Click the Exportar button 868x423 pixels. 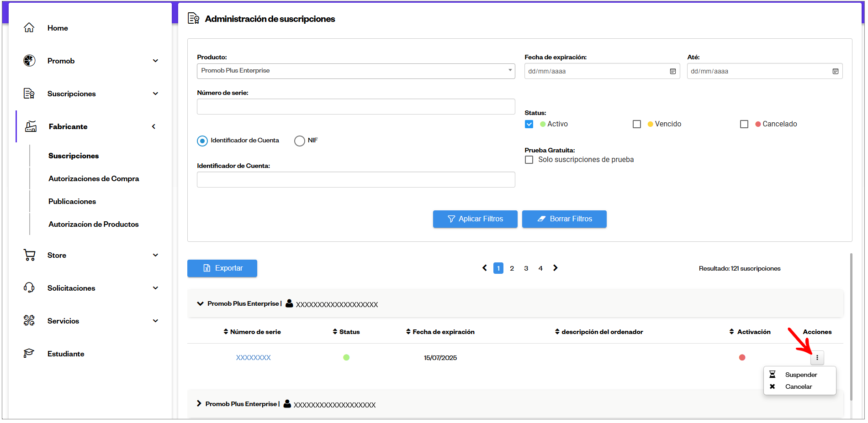pos(222,268)
